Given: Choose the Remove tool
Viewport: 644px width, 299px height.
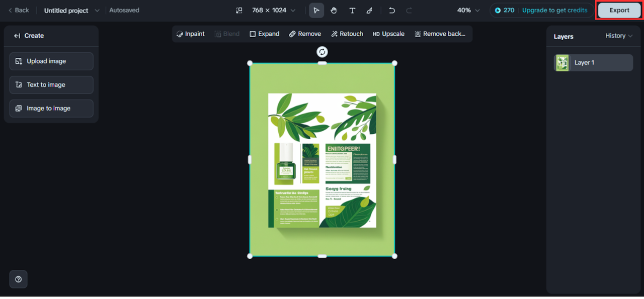Looking at the screenshot, I should click(305, 34).
